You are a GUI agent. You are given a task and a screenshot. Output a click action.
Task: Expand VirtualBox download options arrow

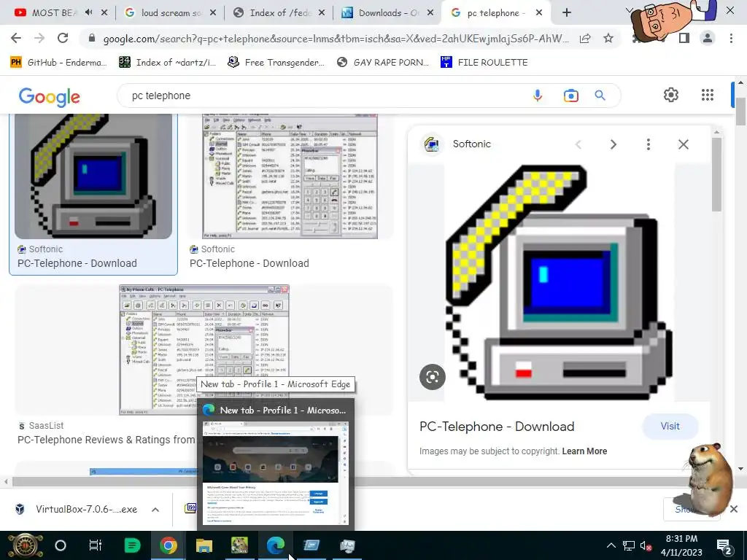tap(155, 510)
